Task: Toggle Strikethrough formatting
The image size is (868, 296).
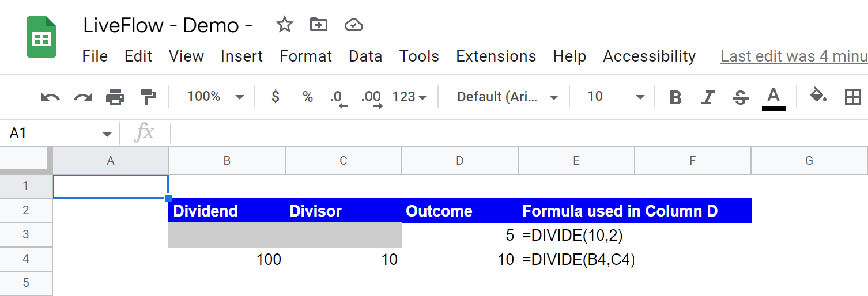Action: coord(741,97)
